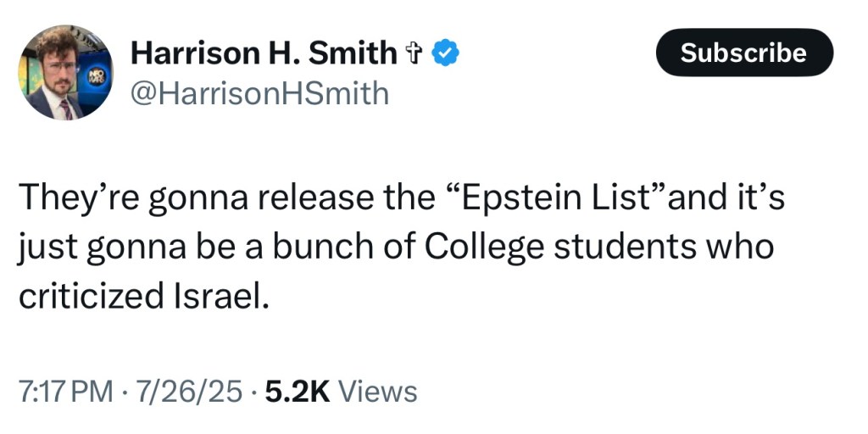This screenshot has height=434, width=868.
Task: Open Harrison H. Smith's profile picture
Action: pos(65,72)
